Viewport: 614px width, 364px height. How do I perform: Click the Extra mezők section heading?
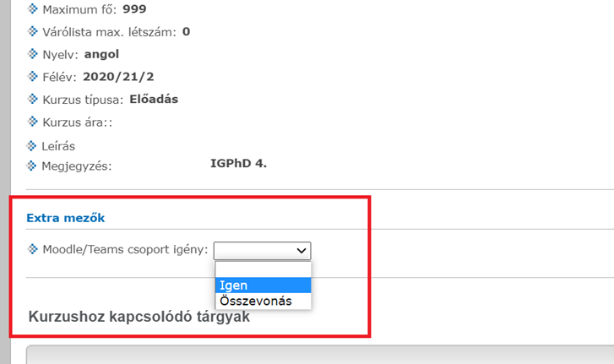pos(65,218)
